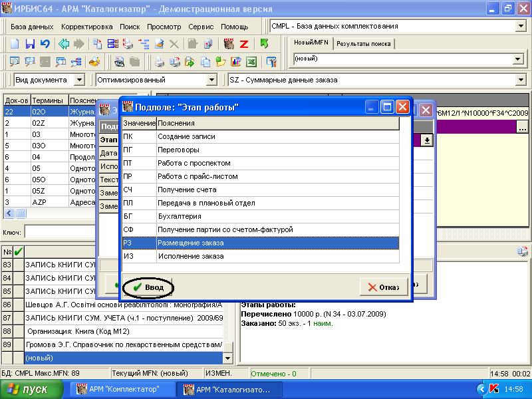Open the CMPL database selection dropdown
Viewport: 532px width, 399px height.
click(x=520, y=27)
